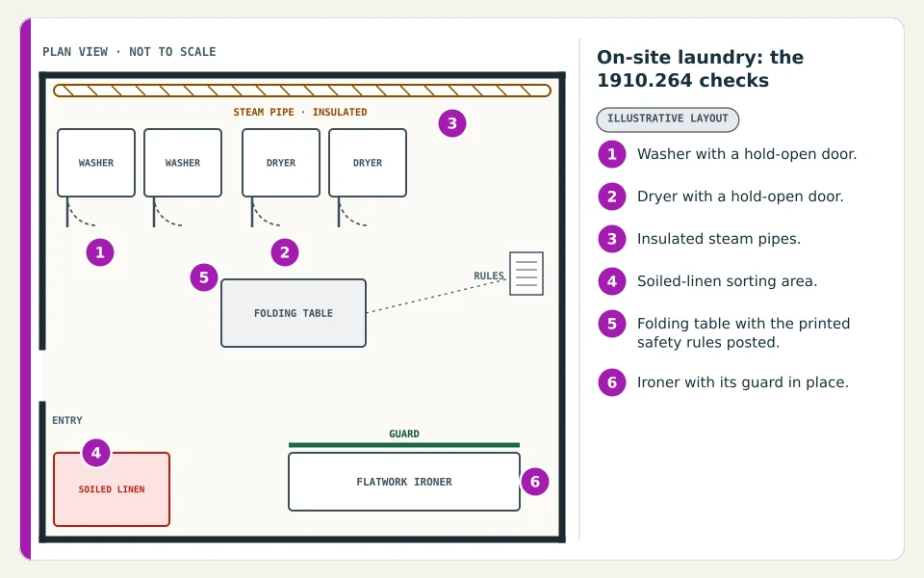The height and width of the screenshot is (578, 924).
Task: Select the red SOILED LINEN box
Action: coord(112,489)
